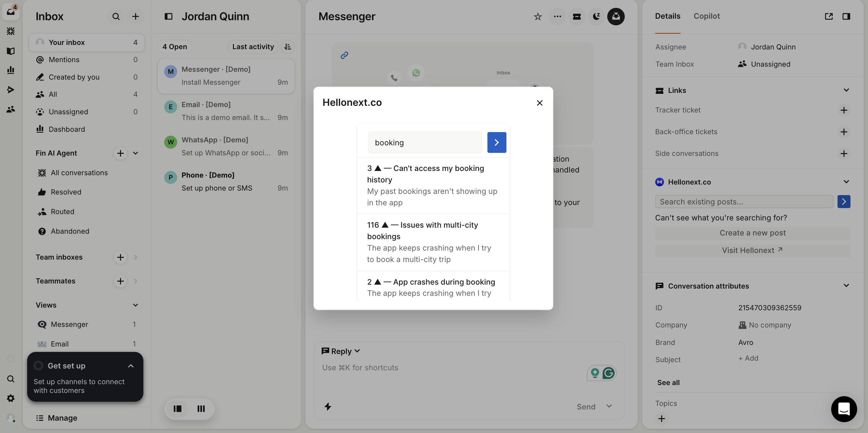This screenshot has height=433, width=868.
Task: Open the Unassigned inbox
Action: pos(87,112)
